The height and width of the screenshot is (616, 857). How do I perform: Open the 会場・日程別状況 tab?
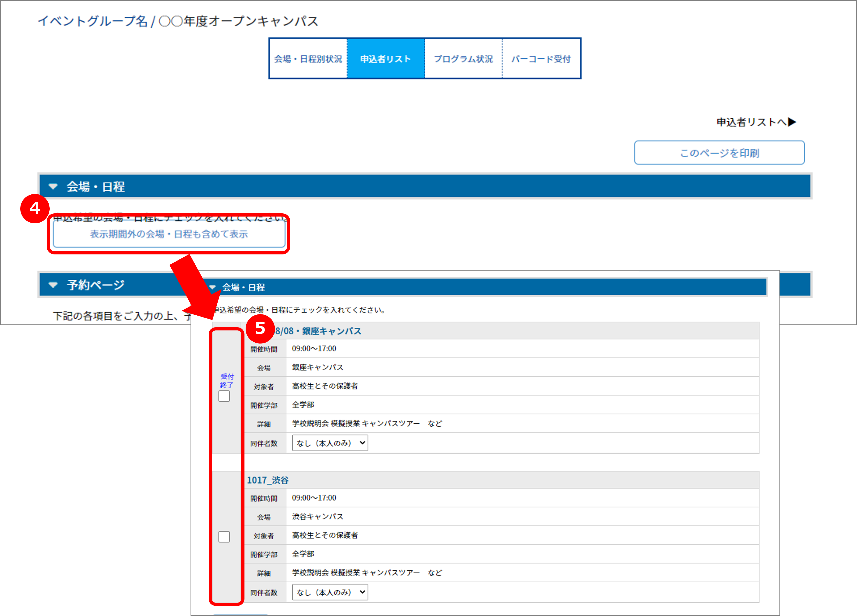[308, 59]
